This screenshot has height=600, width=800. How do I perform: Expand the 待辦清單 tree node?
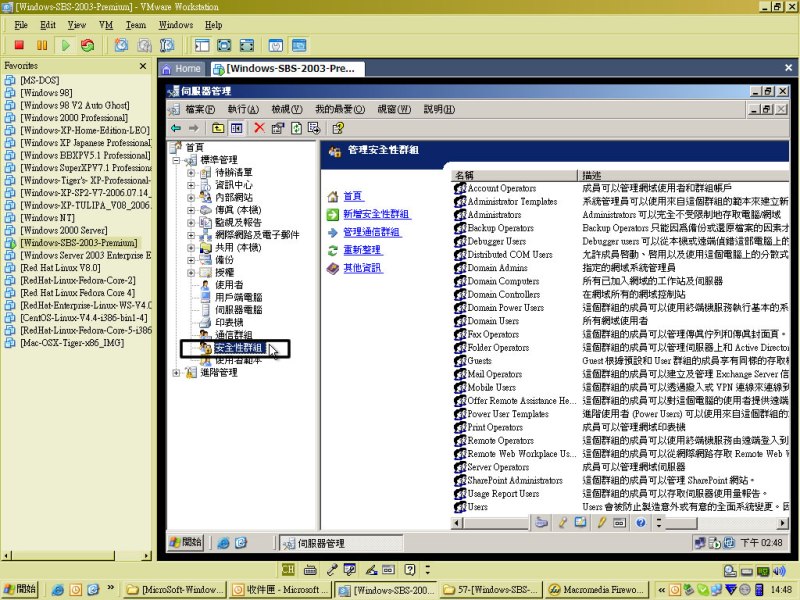[191, 172]
